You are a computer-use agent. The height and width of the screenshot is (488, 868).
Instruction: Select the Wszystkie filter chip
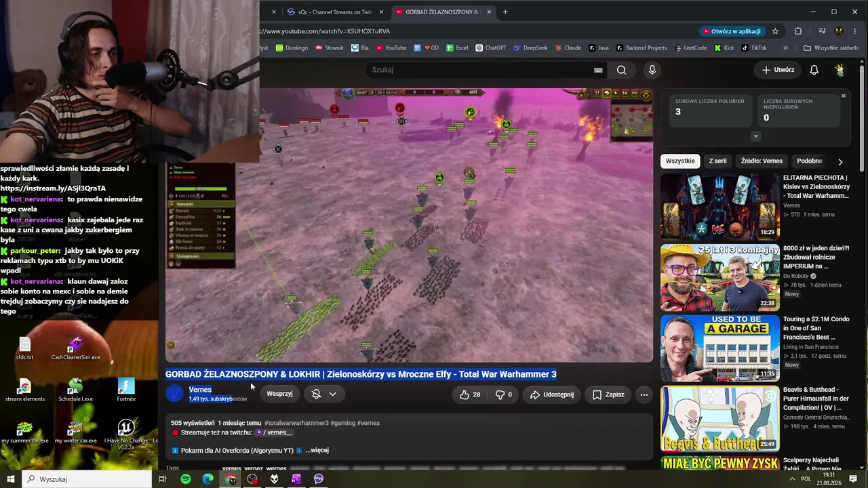(680, 161)
